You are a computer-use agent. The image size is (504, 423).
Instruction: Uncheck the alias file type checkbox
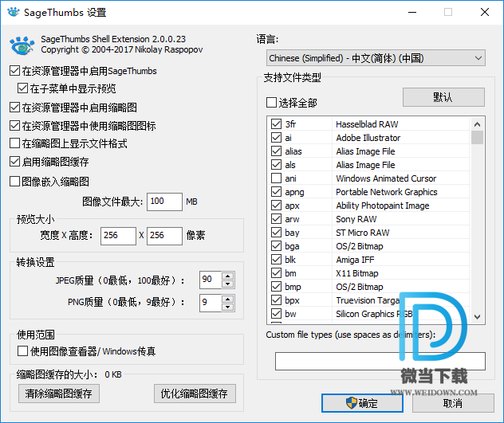[276, 151]
